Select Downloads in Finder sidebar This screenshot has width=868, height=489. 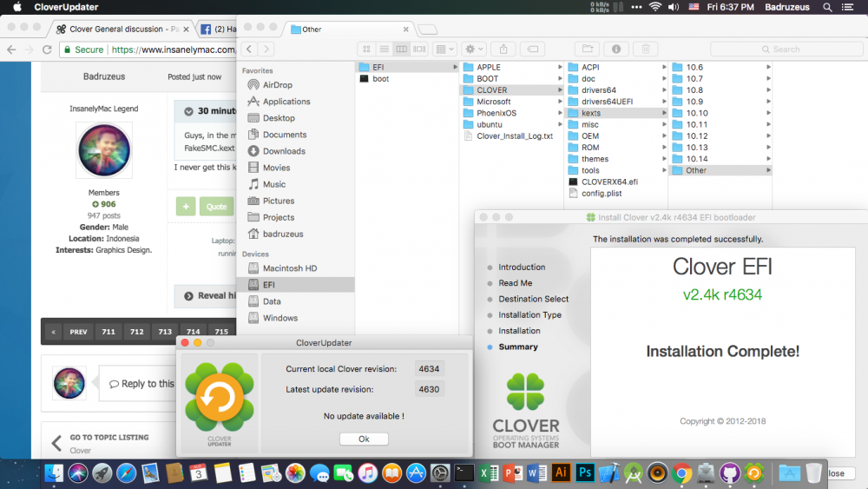(x=284, y=151)
